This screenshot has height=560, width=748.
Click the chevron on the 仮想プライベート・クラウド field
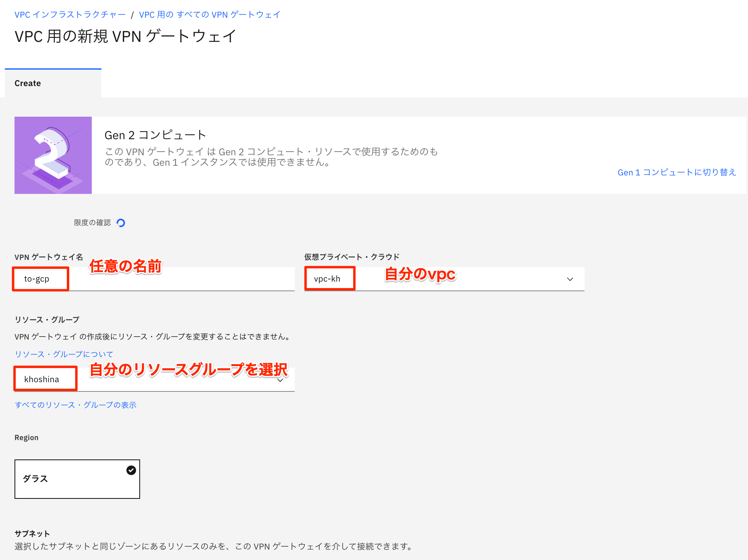click(x=570, y=279)
